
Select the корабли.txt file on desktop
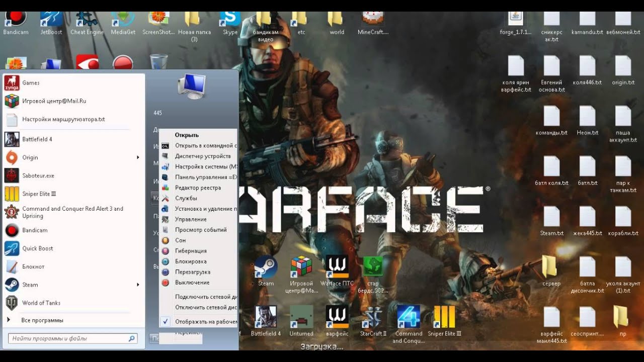coord(623,221)
